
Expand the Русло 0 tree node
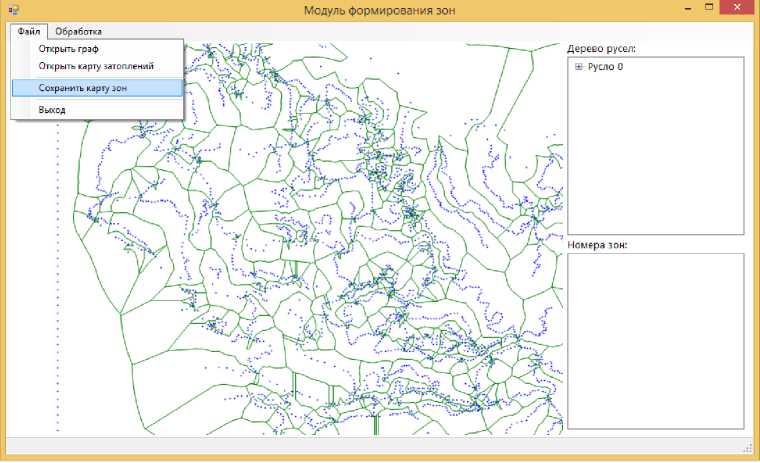(x=579, y=67)
